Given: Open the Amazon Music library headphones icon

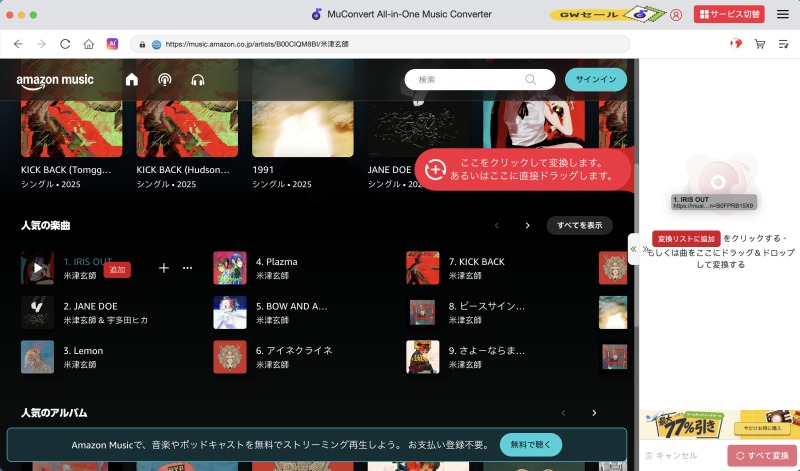Looking at the screenshot, I should [198, 80].
